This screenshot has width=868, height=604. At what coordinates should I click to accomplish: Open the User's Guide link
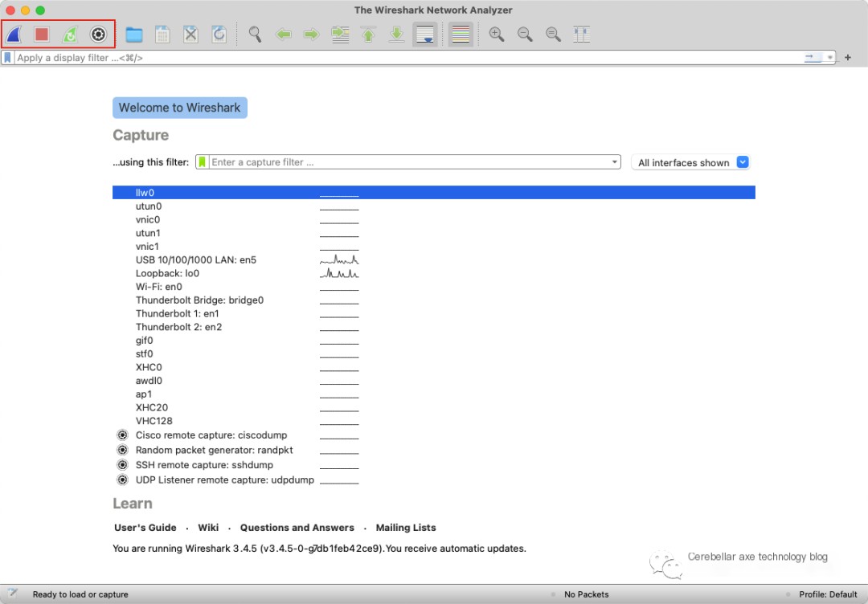point(145,528)
